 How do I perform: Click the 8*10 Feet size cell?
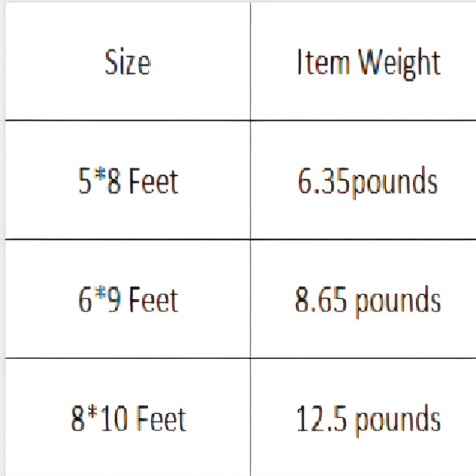[x=128, y=418]
